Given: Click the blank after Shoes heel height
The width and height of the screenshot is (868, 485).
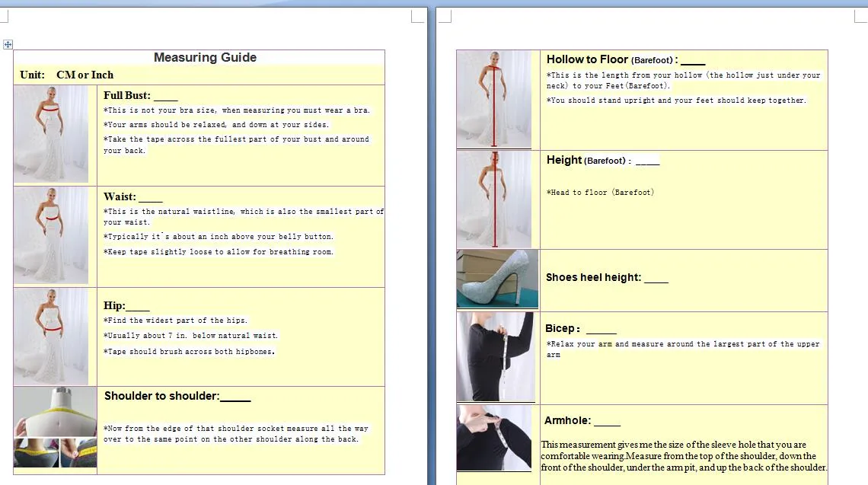Looking at the screenshot, I should pyautogui.click(x=656, y=279).
